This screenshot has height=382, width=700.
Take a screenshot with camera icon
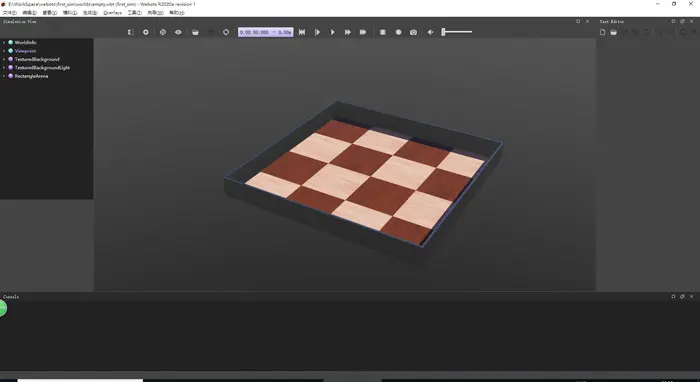(x=413, y=32)
